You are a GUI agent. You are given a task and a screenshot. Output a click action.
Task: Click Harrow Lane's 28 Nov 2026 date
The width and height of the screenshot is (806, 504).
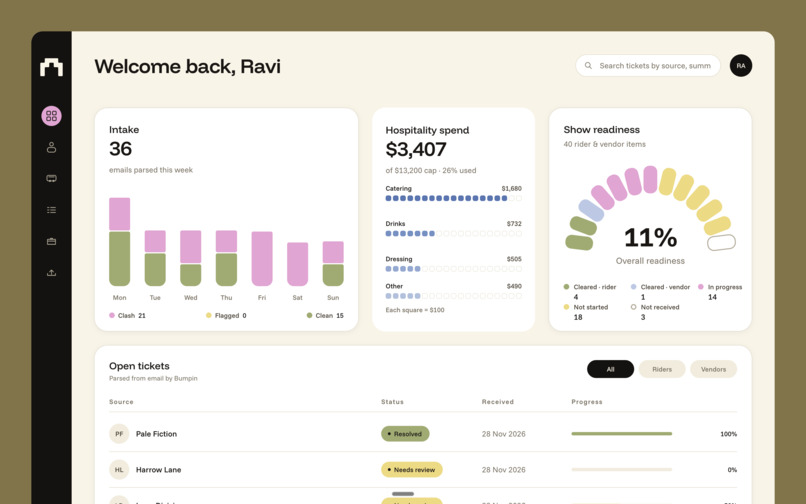tap(504, 470)
